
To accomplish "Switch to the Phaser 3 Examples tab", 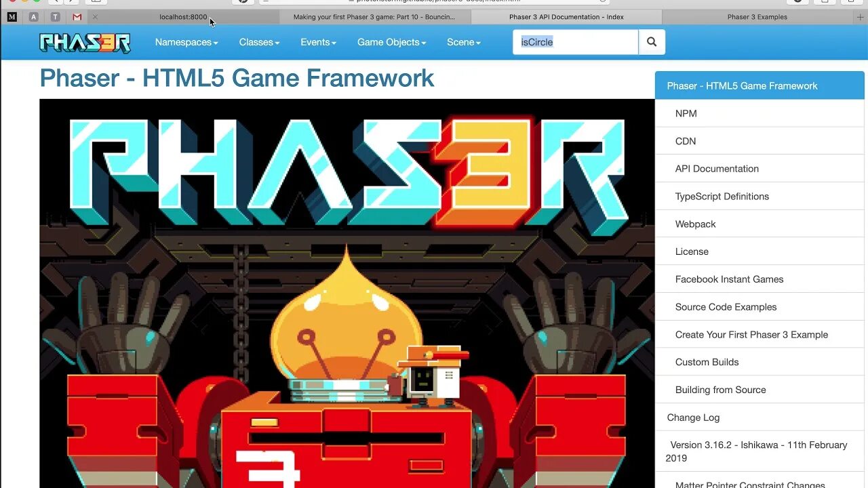I will tap(757, 17).
